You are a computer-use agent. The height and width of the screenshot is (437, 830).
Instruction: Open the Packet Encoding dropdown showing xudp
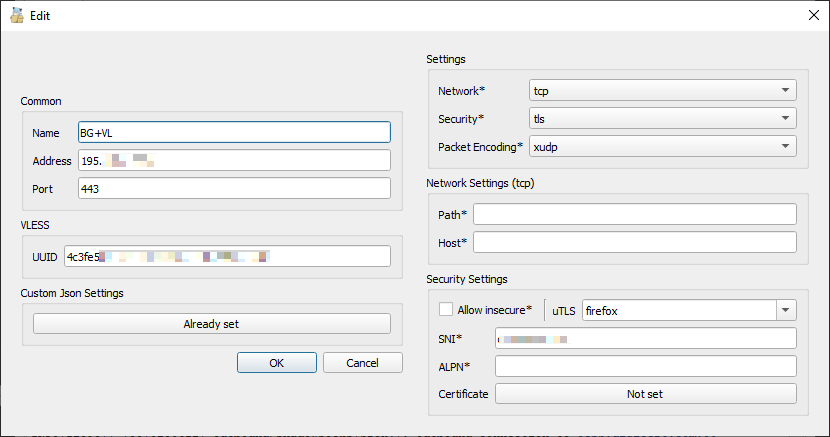point(662,147)
